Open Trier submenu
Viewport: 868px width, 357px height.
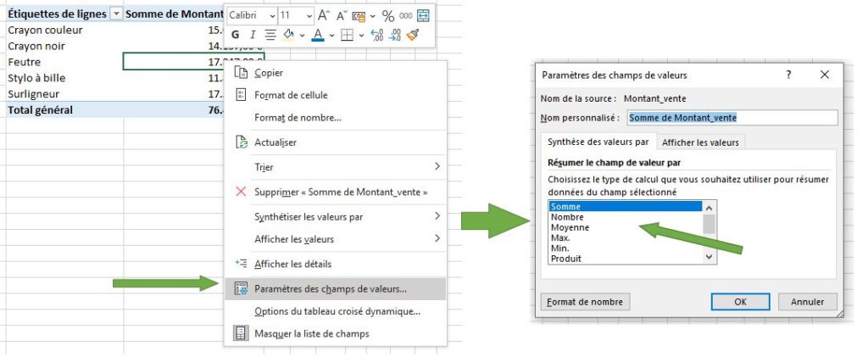point(335,166)
